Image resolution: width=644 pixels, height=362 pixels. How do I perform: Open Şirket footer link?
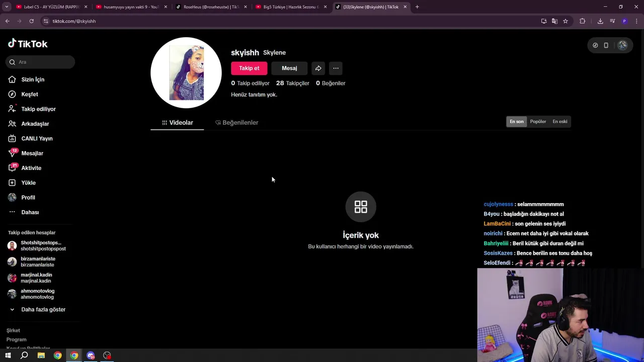(13, 330)
